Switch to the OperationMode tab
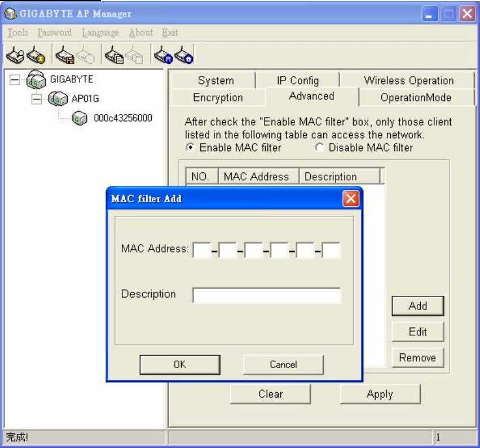Screen dimensions: 480x448 point(416,97)
